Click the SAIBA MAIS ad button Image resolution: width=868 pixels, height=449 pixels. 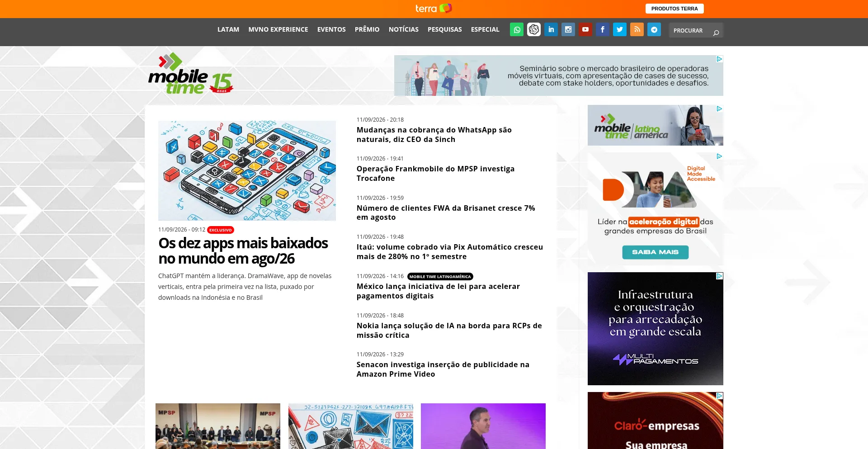point(655,252)
